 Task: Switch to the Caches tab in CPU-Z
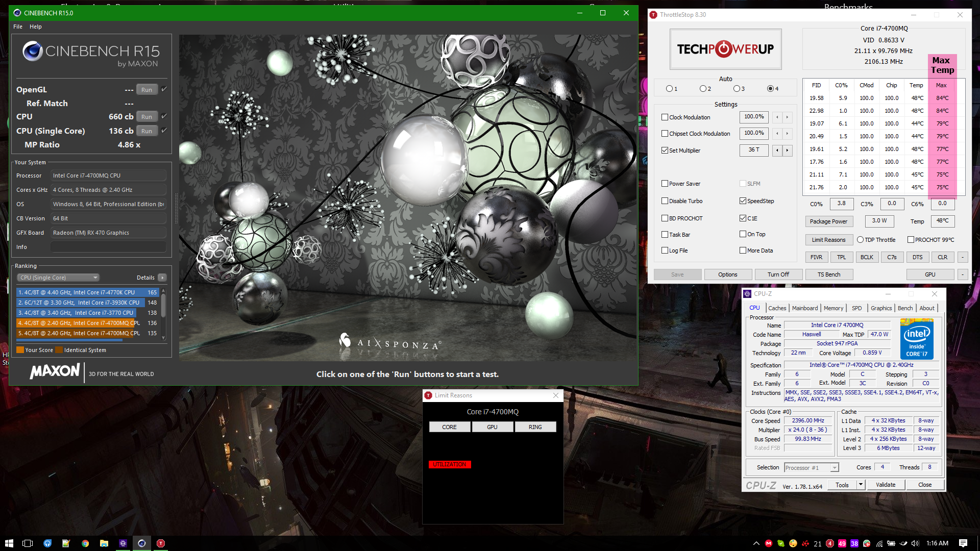click(777, 308)
